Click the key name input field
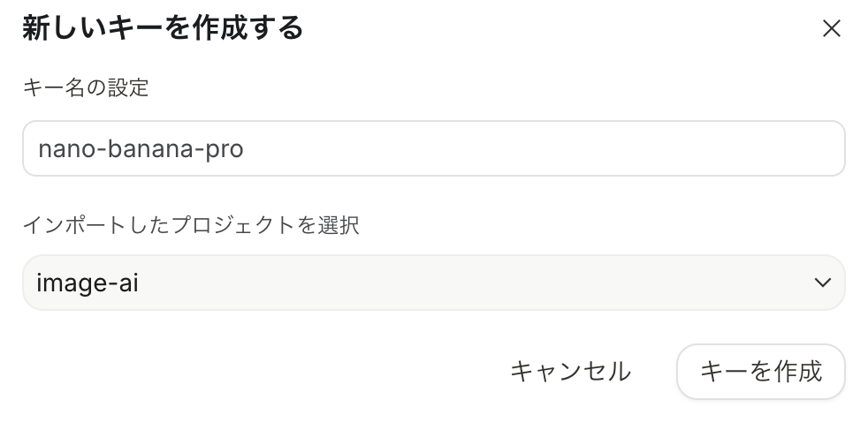The height and width of the screenshot is (445, 868). pos(433,148)
